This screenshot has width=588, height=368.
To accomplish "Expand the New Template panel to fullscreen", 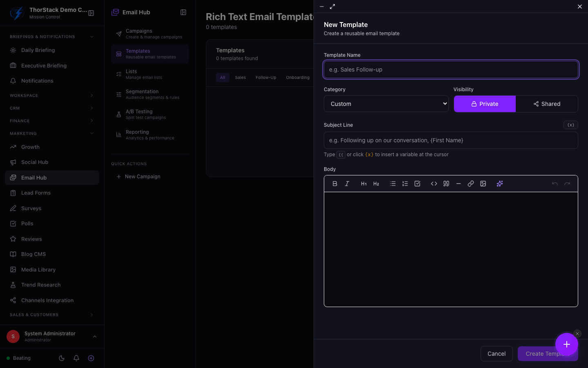I will (x=332, y=7).
